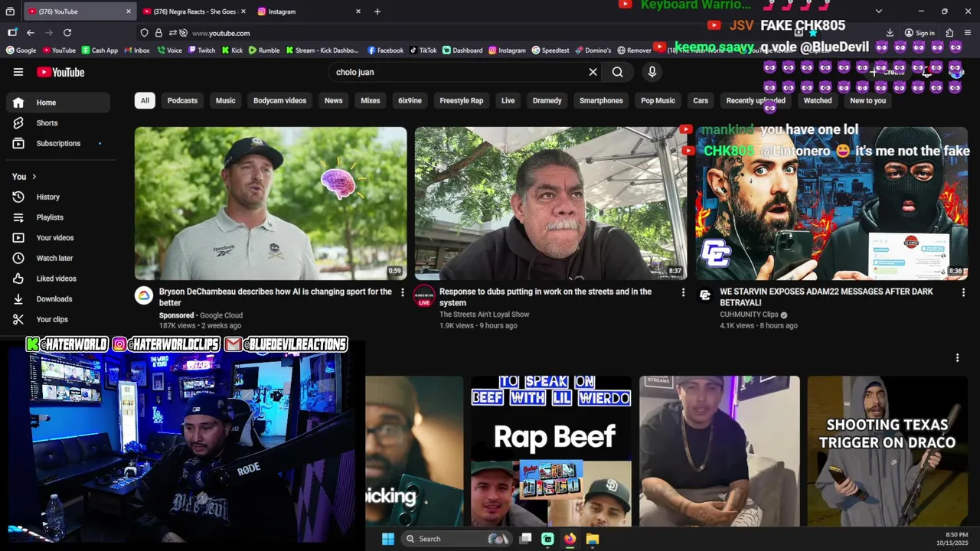
Task: Switch to the 'Negra Reacts' browser tab
Action: [x=194, y=11]
